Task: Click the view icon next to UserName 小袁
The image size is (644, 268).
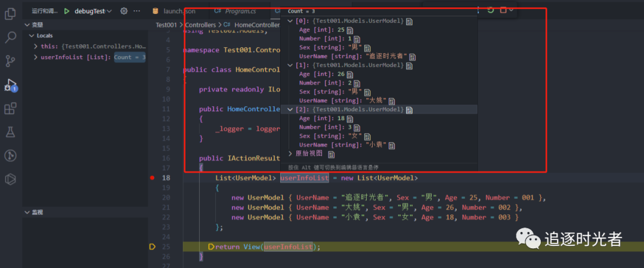Action: (x=392, y=146)
